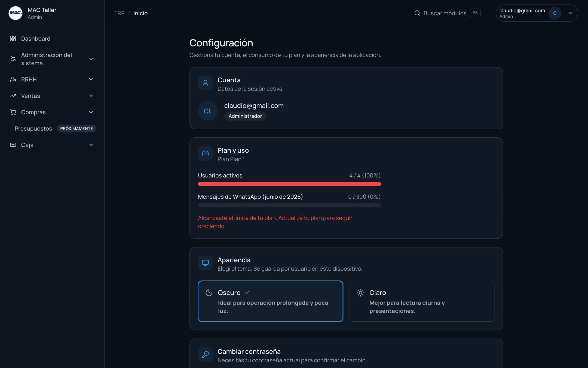Screen dimensions: 588x368
Task: Click the RRHH people icon
Action: coord(13,79)
